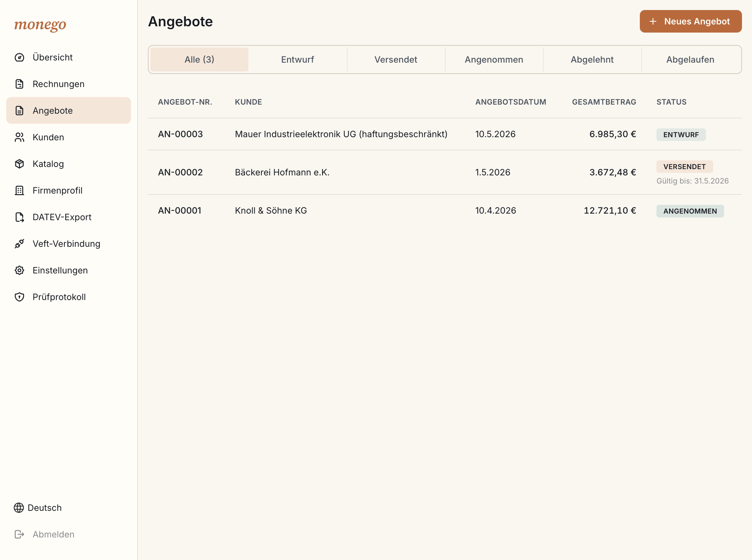Click the Veft-Verbindung plug icon
Image resolution: width=752 pixels, height=560 pixels.
coord(19,244)
